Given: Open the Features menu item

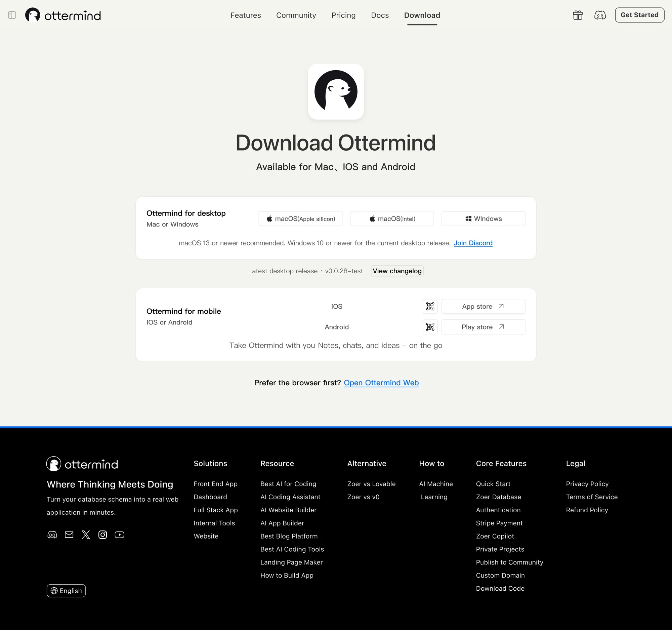Looking at the screenshot, I should pos(246,15).
